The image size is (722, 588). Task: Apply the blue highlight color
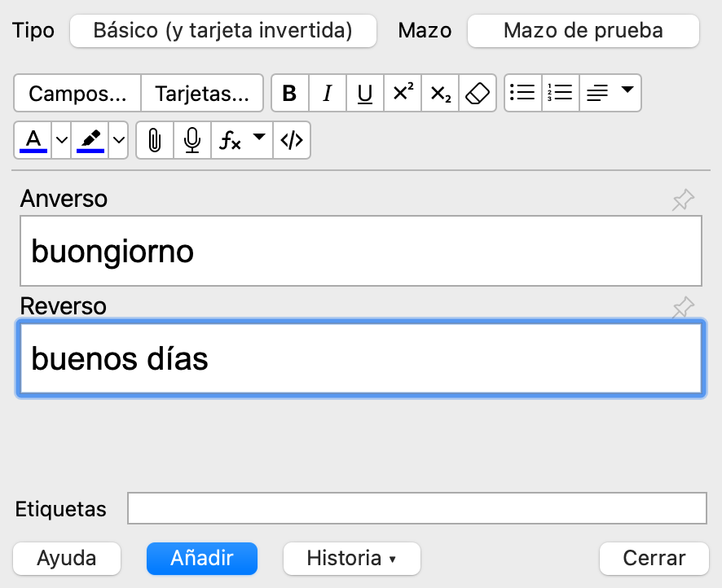click(x=90, y=140)
